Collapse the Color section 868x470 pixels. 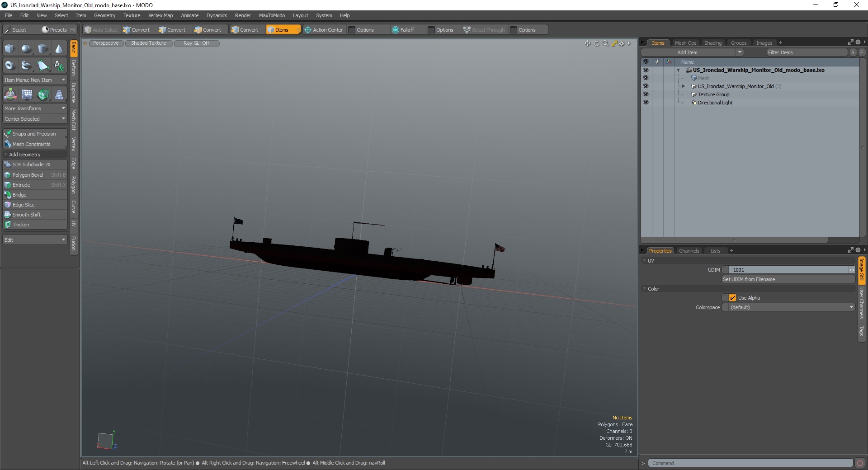pyautogui.click(x=644, y=289)
